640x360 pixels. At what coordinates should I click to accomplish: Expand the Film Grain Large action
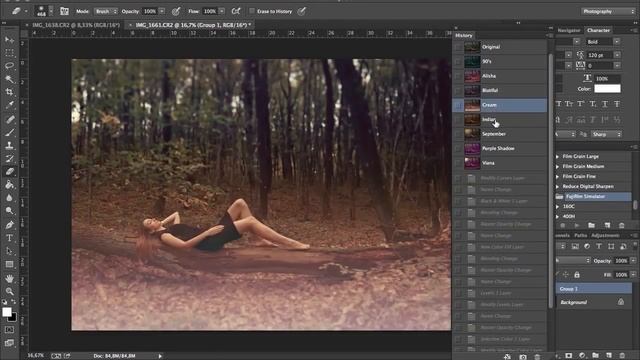[558, 156]
